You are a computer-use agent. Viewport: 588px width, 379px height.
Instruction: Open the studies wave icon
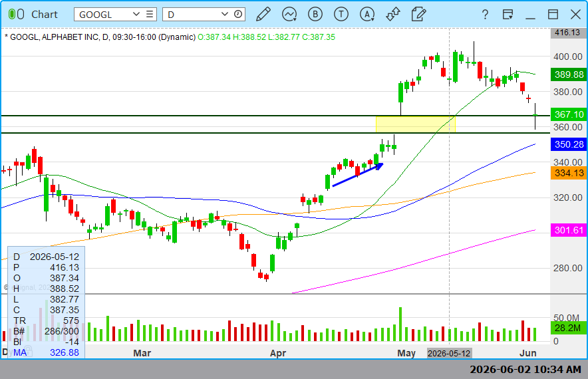pyautogui.click(x=289, y=14)
